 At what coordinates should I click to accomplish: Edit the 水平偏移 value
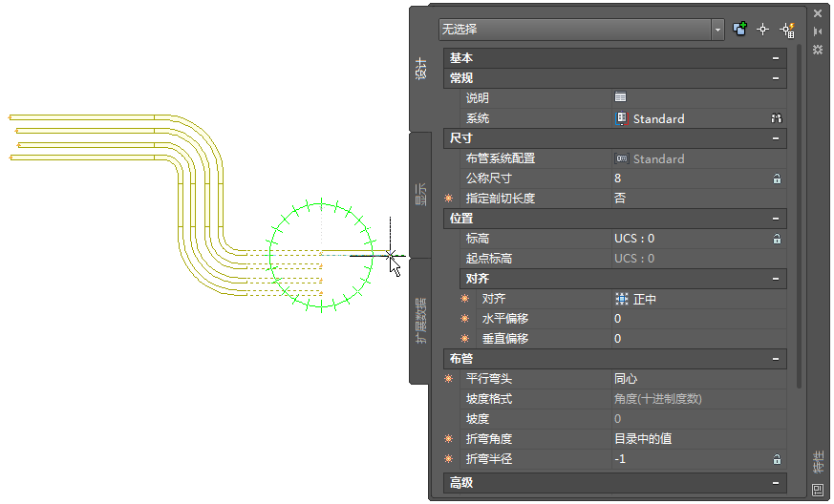(x=699, y=319)
